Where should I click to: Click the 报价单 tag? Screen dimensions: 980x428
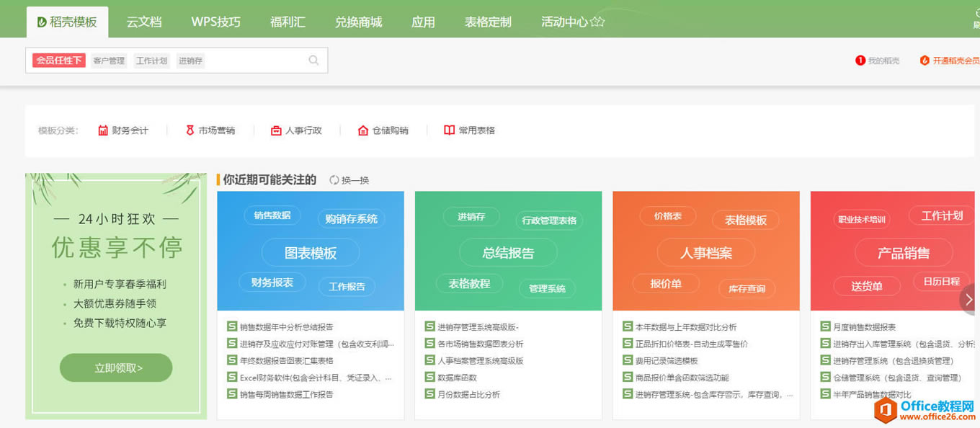point(666,283)
